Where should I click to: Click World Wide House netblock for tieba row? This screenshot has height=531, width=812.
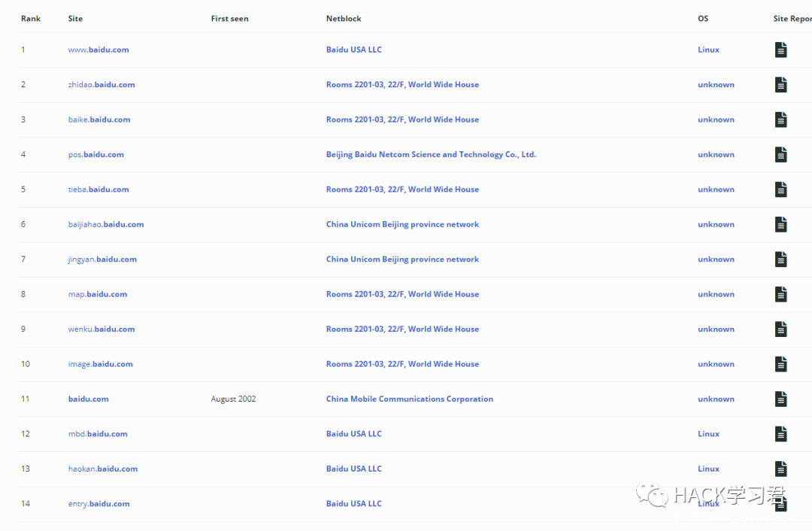(x=402, y=190)
